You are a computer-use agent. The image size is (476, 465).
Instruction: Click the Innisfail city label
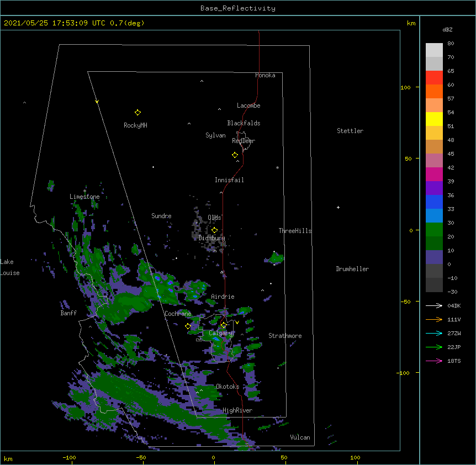tap(229, 180)
